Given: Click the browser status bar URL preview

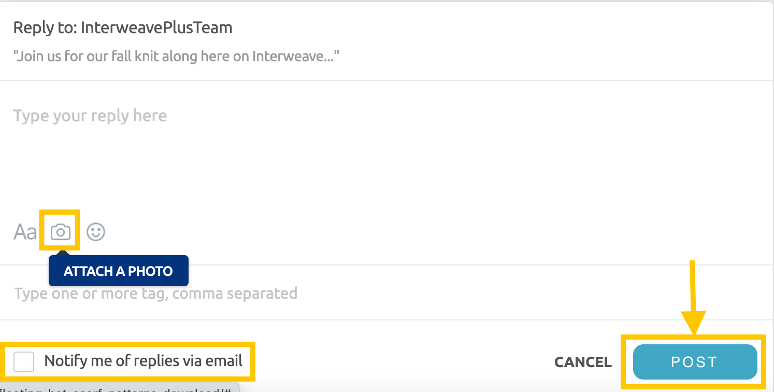Looking at the screenshot, I should click(119, 388).
